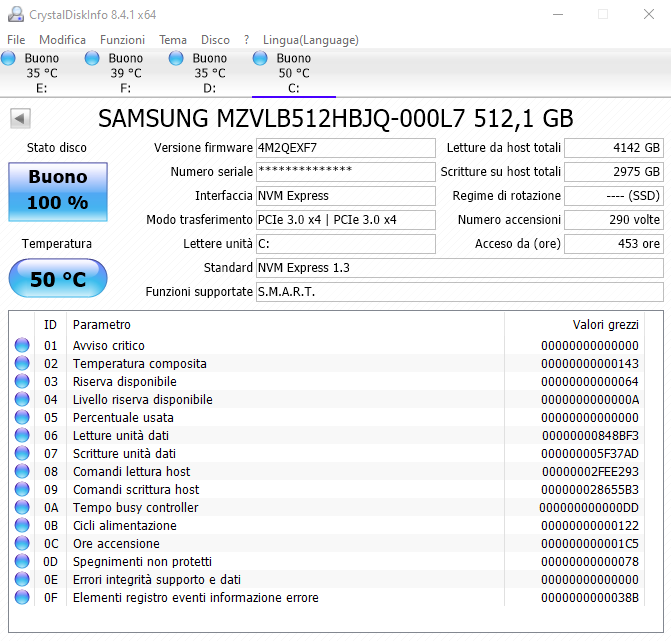This screenshot has width=671, height=641.
Task: Click status orb for Tempo busy controller row
Action: pos(22,507)
